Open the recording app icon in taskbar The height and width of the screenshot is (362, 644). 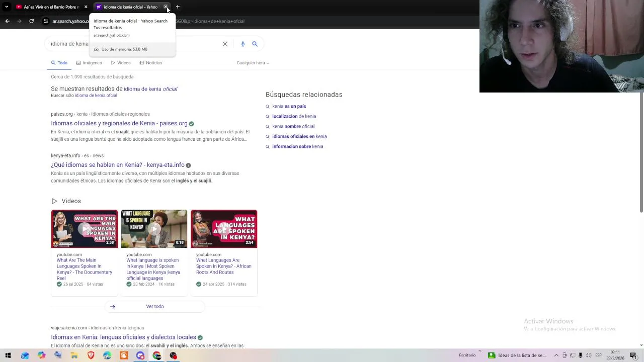[173, 355]
